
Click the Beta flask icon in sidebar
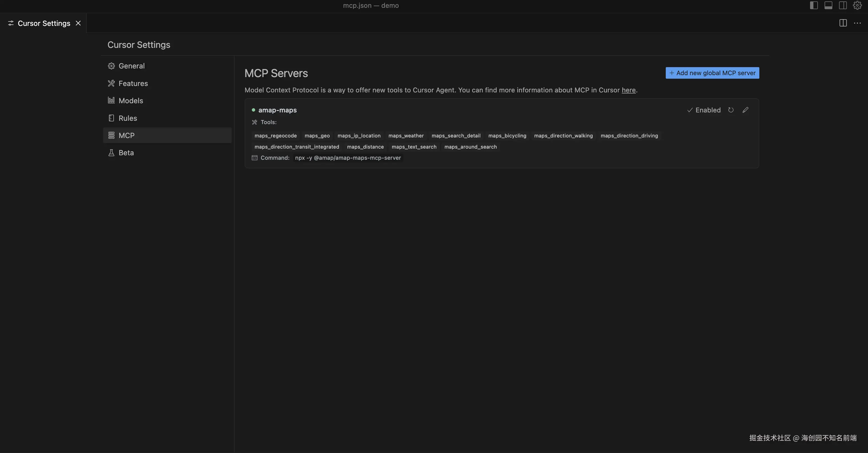coord(111,153)
